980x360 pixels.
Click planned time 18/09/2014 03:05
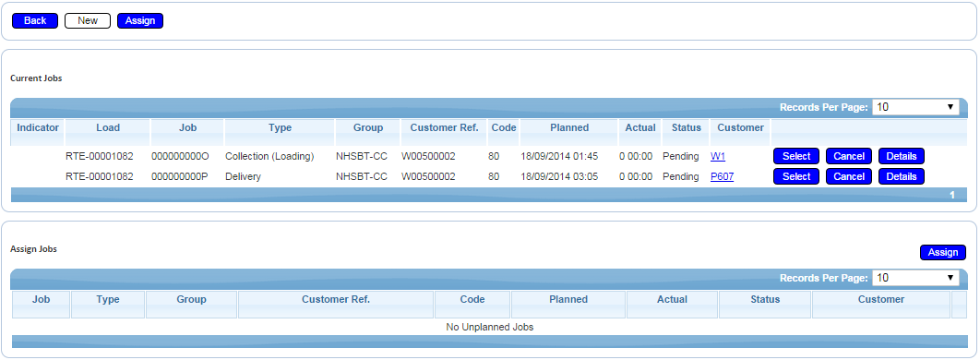coord(559,176)
